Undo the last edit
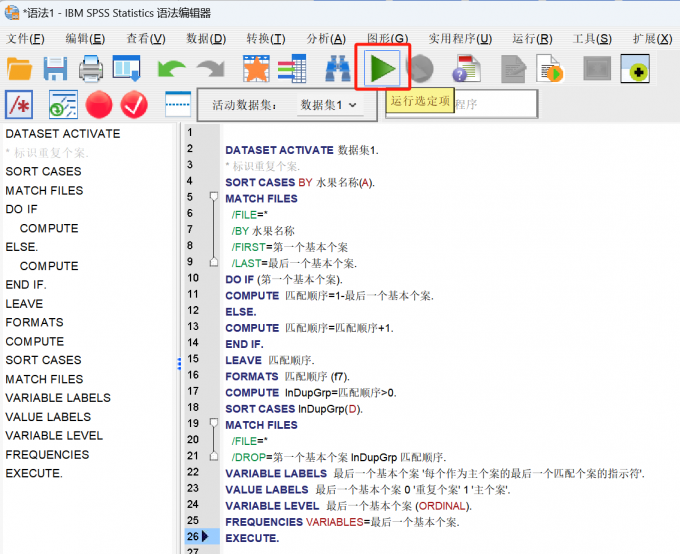This screenshot has height=554, width=680. point(172,69)
